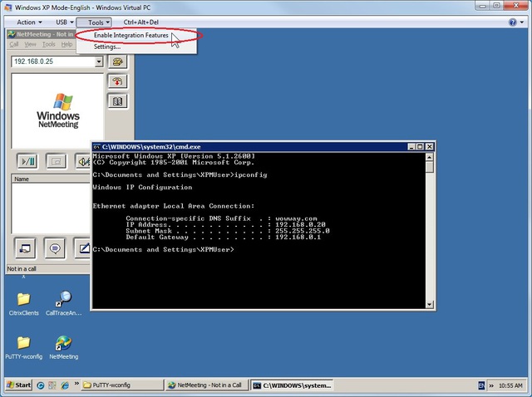Screen dimensions: 532x397
Task: Switch to C:\WINDOWS\system... taskbar button
Action: tap(292, 385)
